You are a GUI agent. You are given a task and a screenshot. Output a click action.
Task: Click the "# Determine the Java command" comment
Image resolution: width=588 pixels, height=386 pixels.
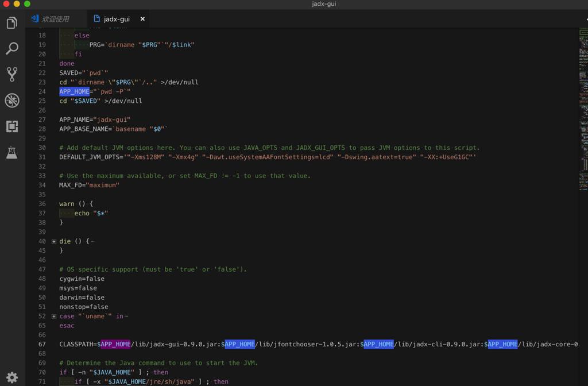click(x=158, y=363)
